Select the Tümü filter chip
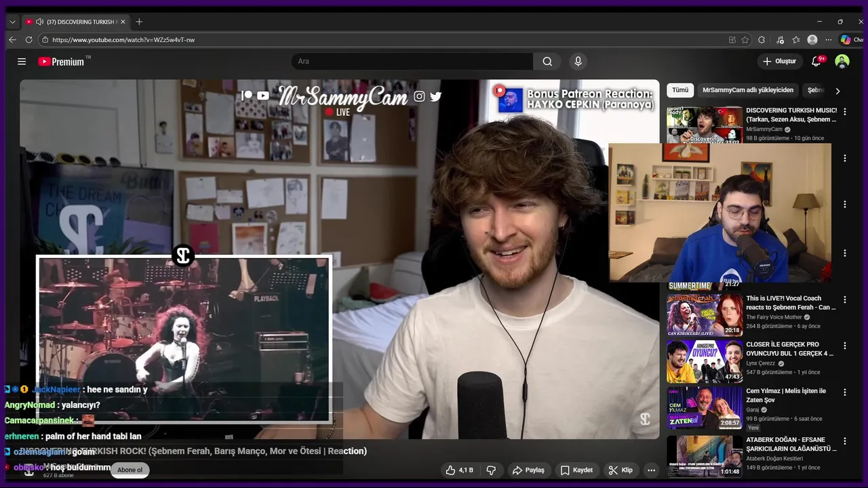This screenshot has height=488, width=868. click(680, 90)
